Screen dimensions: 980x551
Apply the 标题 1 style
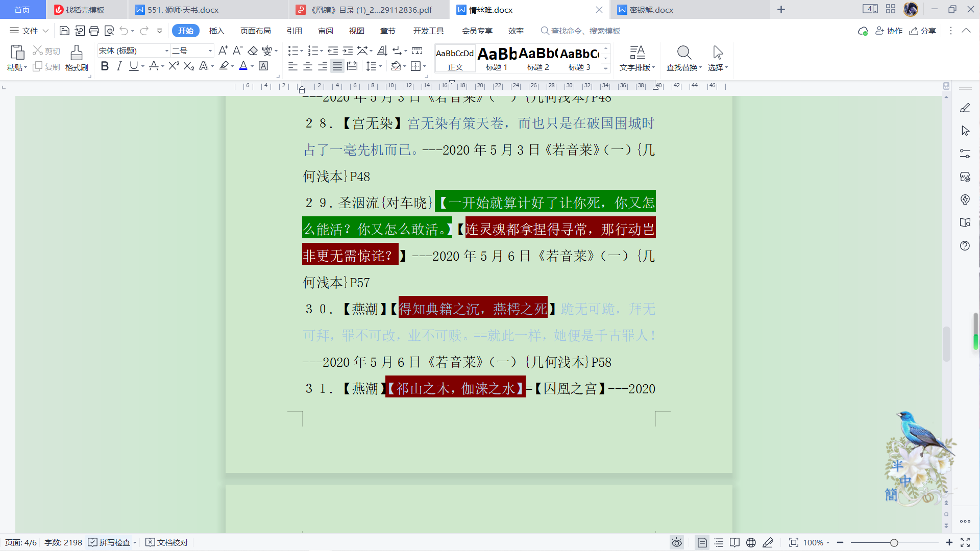[497, 58]
